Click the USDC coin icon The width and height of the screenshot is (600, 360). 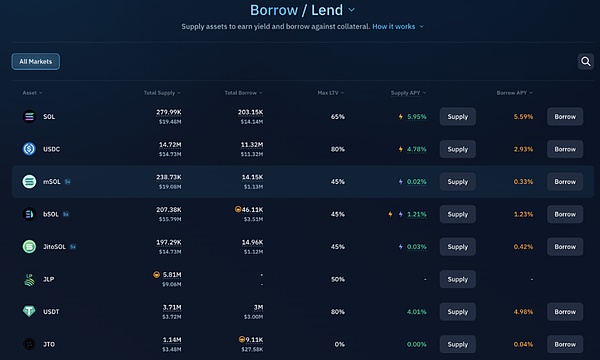pyautogui.click(x=29, y=149)
